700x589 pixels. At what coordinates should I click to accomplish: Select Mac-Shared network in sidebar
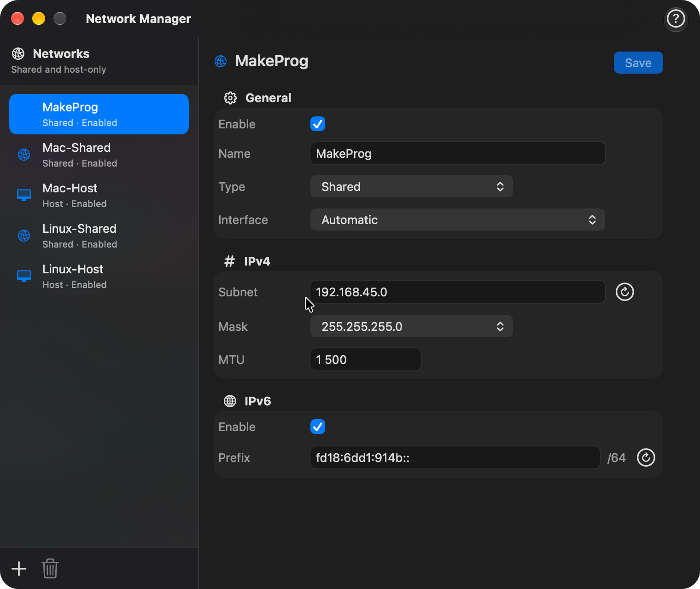click(99, 155)
